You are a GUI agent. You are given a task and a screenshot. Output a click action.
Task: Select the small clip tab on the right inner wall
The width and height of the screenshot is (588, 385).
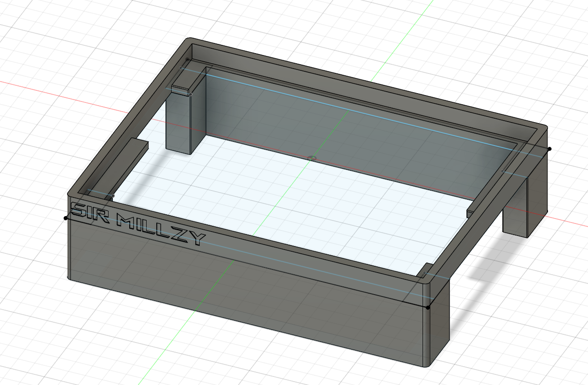(471, 214)
